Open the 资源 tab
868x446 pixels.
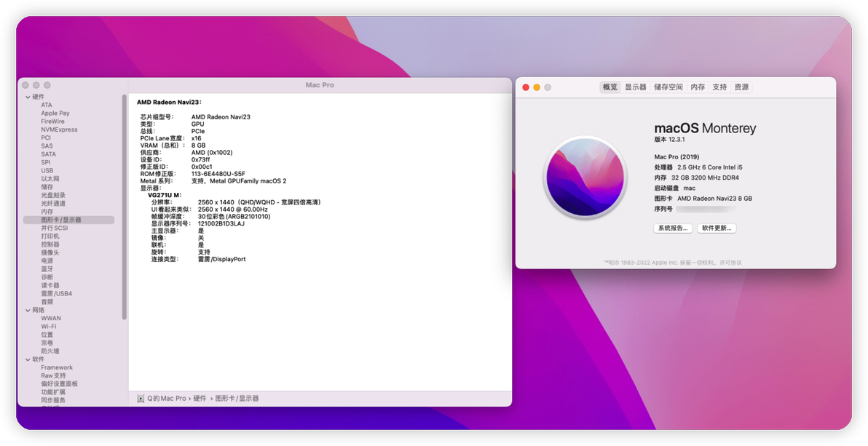(741, 87)
